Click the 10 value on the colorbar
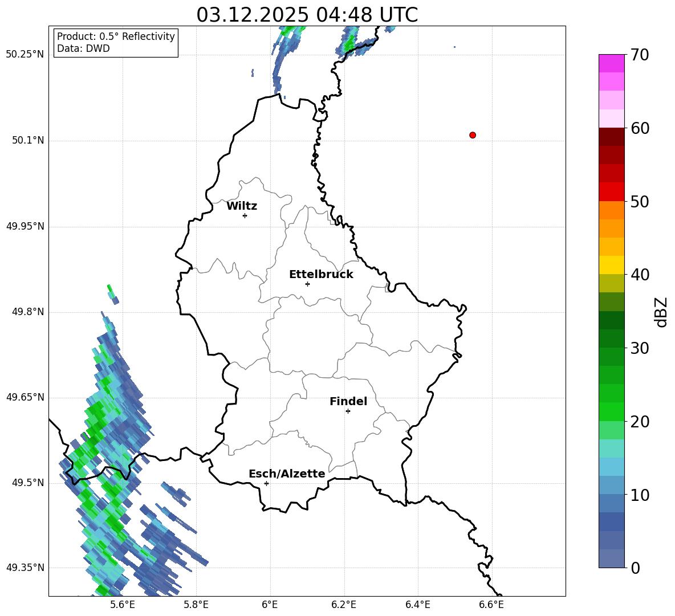 point(640,495)
